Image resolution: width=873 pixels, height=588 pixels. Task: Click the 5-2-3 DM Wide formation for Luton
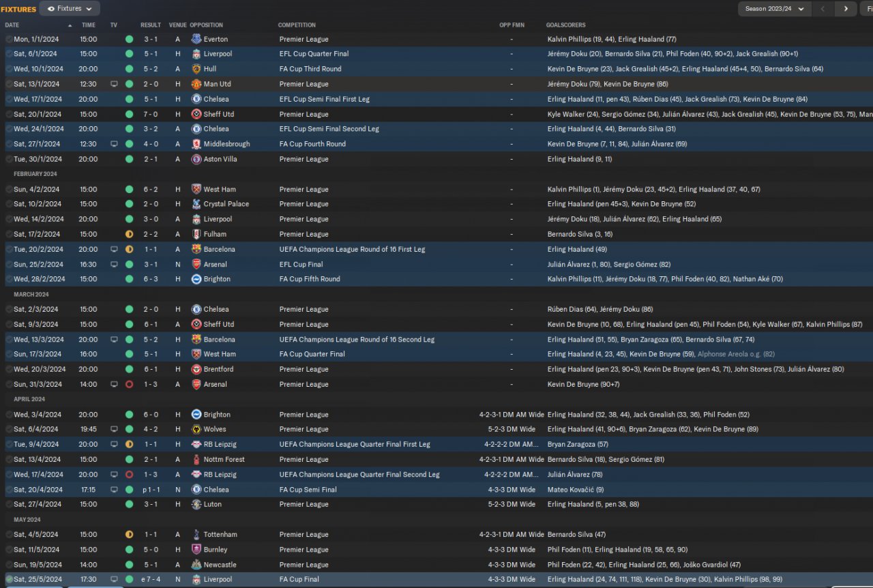tap(511, 504)
